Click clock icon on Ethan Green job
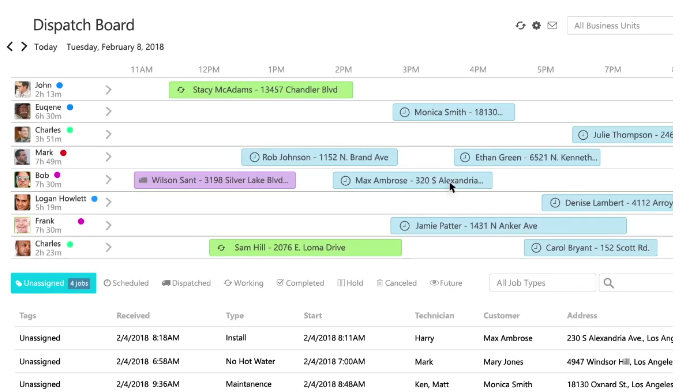686x392 pixels. click(x=465, y=158)
